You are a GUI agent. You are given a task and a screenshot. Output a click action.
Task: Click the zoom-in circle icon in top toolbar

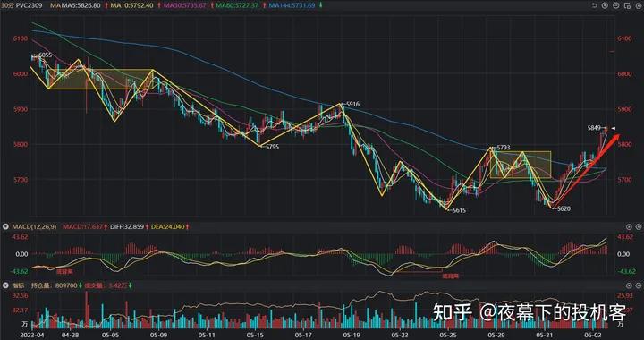605,5
